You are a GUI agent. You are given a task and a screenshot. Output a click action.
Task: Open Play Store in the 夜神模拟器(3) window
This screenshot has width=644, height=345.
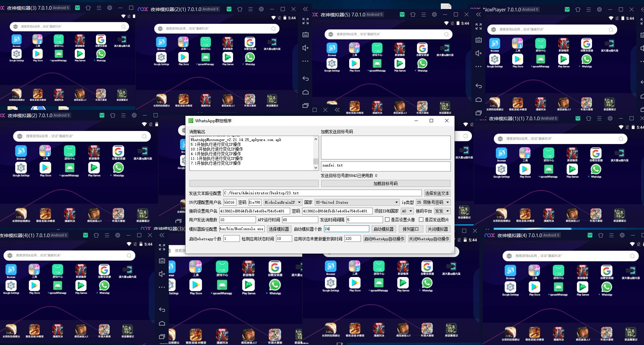[38, 54]
